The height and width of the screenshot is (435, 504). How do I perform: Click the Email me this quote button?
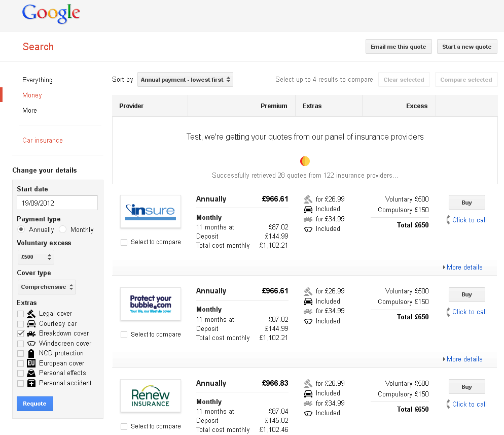click(399, 47)
